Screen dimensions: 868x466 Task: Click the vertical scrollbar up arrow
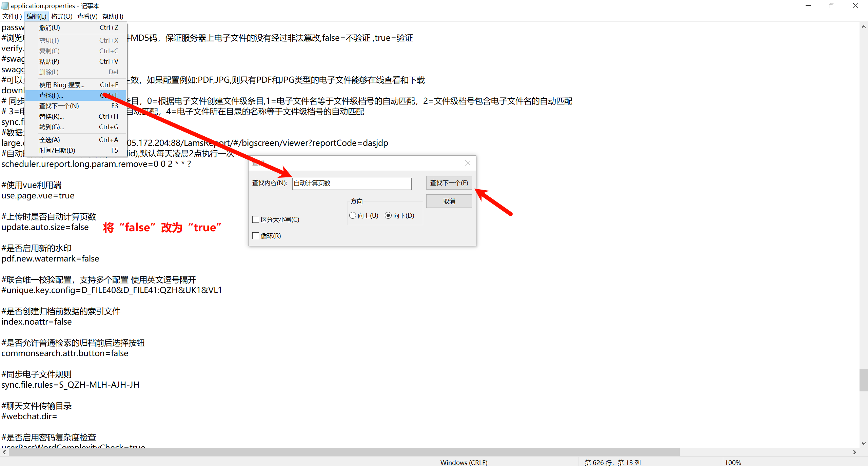point(863,27)
